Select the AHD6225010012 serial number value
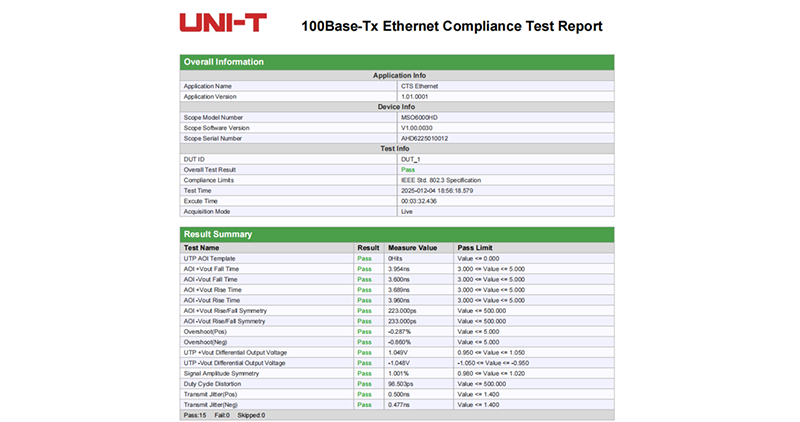This screenshot has height=422, width=800. tap(424, 138)
